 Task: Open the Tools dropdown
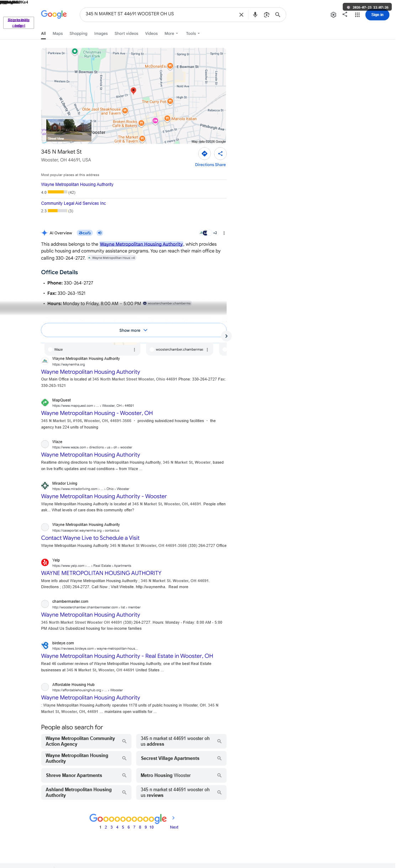[x=193, y=33]
